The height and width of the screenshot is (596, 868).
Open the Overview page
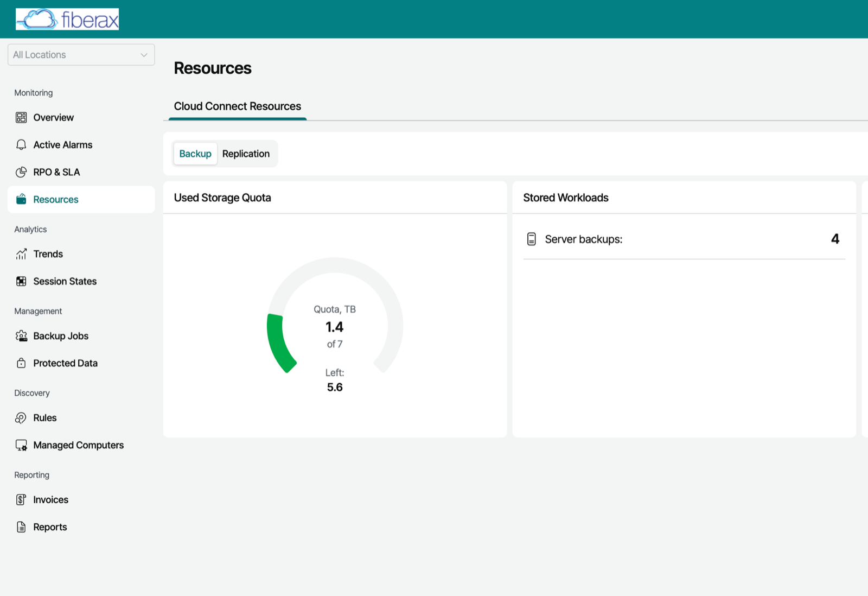pos(81,117)
